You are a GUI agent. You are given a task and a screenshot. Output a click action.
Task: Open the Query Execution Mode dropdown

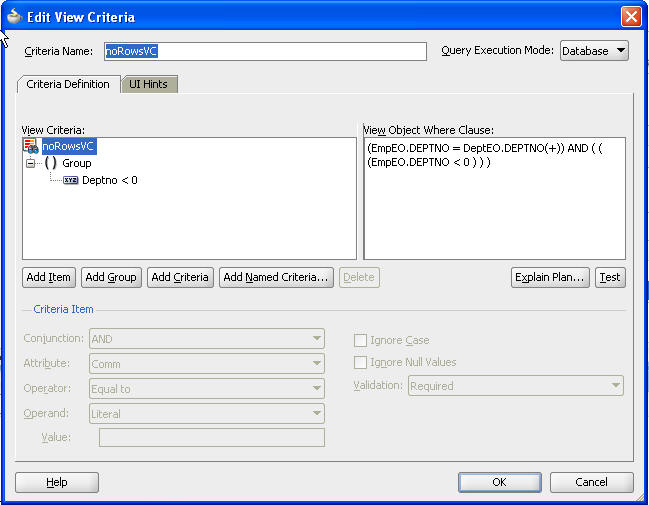pos(594,51)
